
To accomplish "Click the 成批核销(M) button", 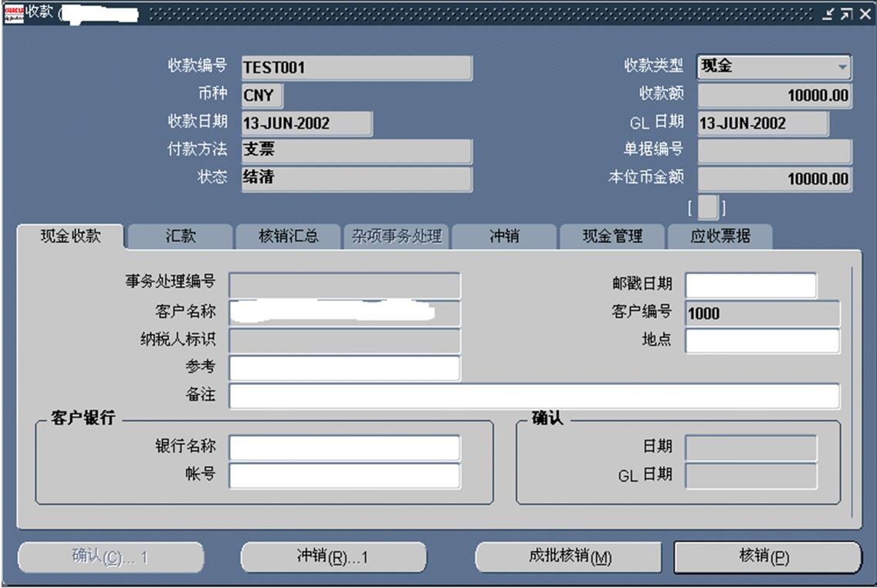I will tap(569, 557).
